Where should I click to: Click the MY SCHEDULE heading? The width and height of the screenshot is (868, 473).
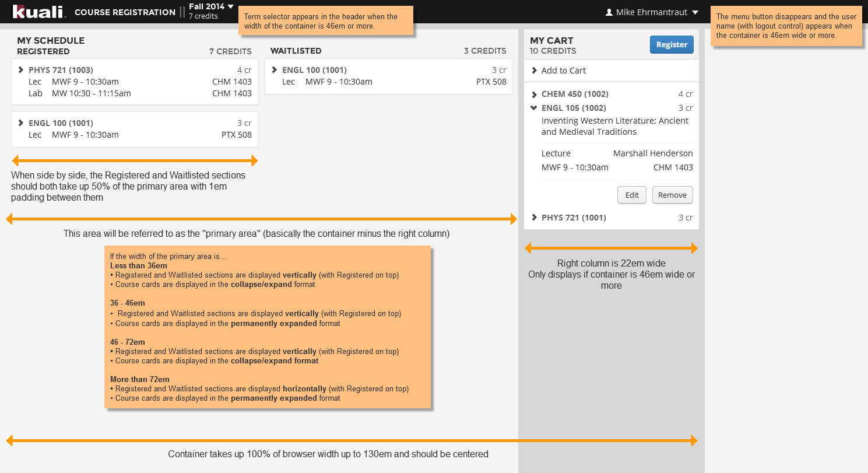click(51, 41)
